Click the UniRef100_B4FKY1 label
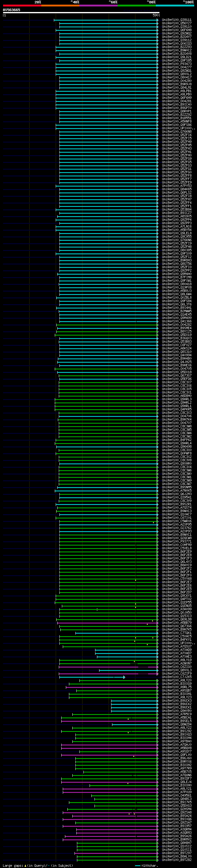The width and height of the screenshot is (197, 868). 176,640
